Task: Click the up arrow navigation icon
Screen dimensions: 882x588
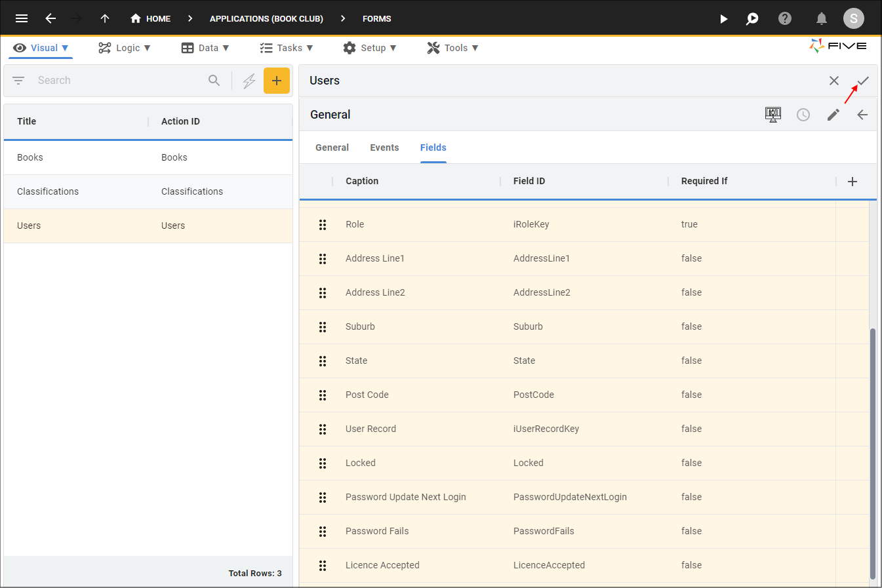Action: point(105,18)
